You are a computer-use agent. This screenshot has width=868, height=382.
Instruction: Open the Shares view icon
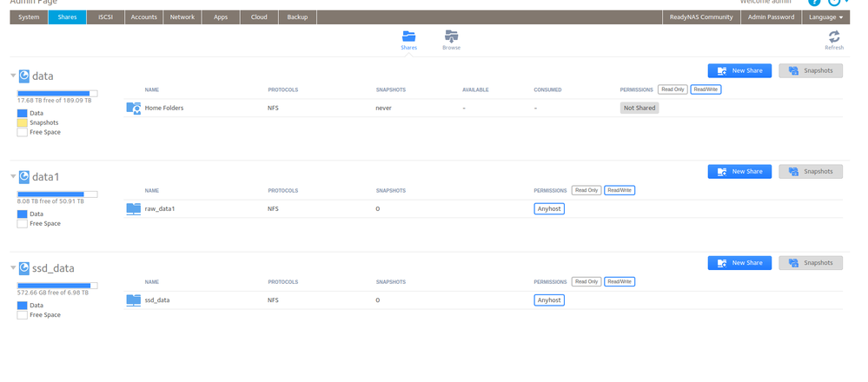pos(408,36)
